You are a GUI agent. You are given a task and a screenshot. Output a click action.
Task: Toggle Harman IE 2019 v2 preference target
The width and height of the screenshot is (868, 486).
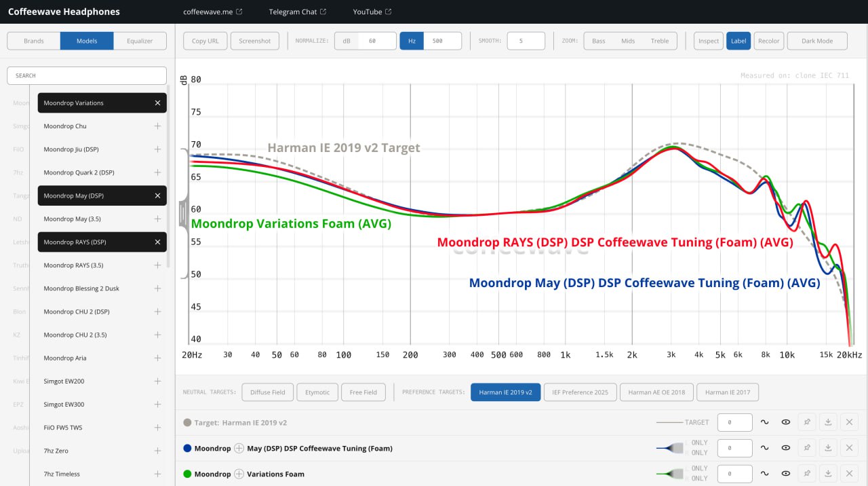click(506, 392)
